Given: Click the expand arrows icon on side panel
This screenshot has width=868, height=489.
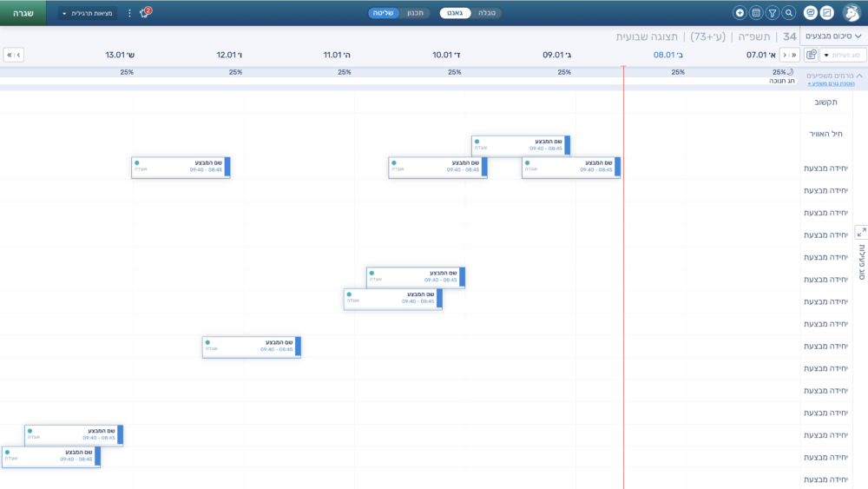Looking at the screenshot, I should (x=861, y=233).
